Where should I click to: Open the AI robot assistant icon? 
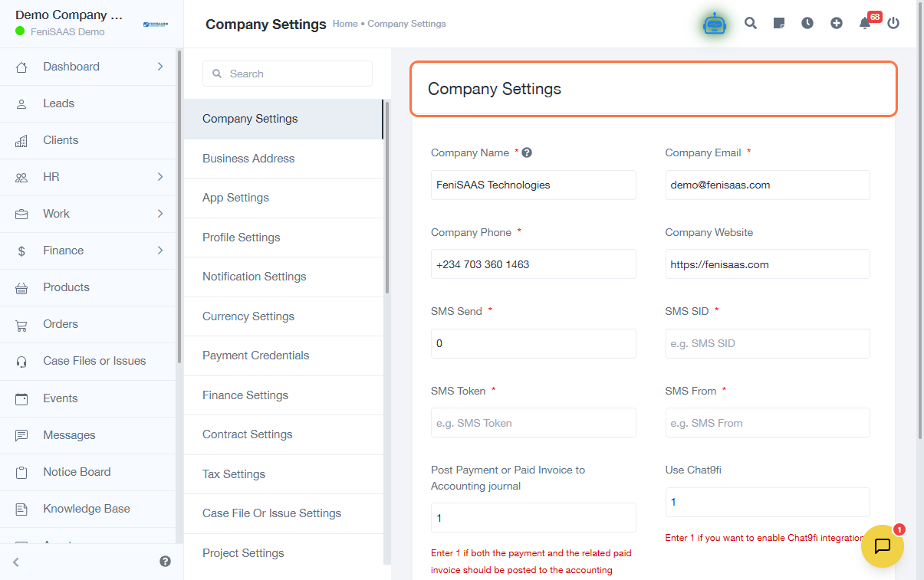714,24
